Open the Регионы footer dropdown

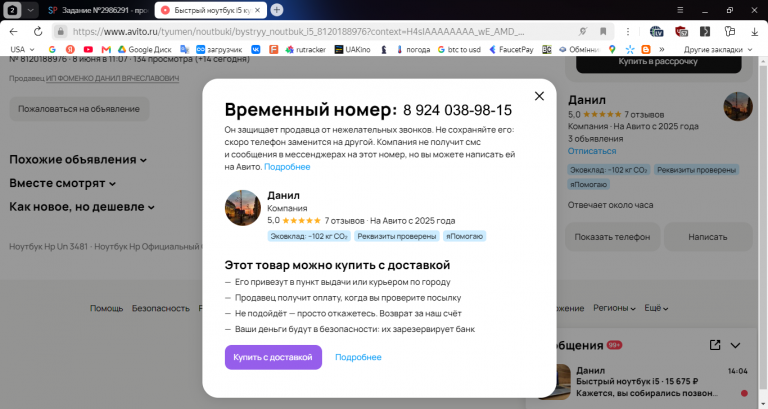point(614,308)
